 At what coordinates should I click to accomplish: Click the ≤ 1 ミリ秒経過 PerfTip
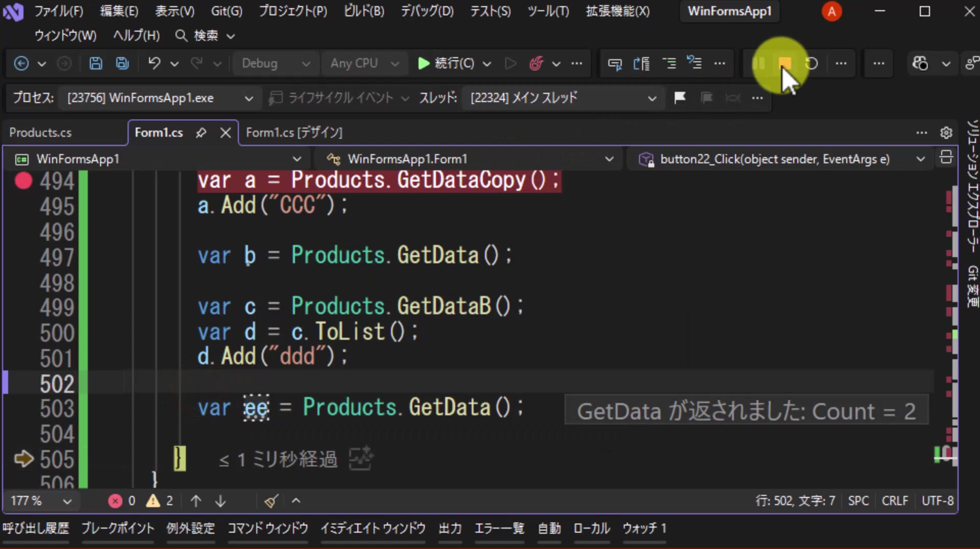click(278, 460)
